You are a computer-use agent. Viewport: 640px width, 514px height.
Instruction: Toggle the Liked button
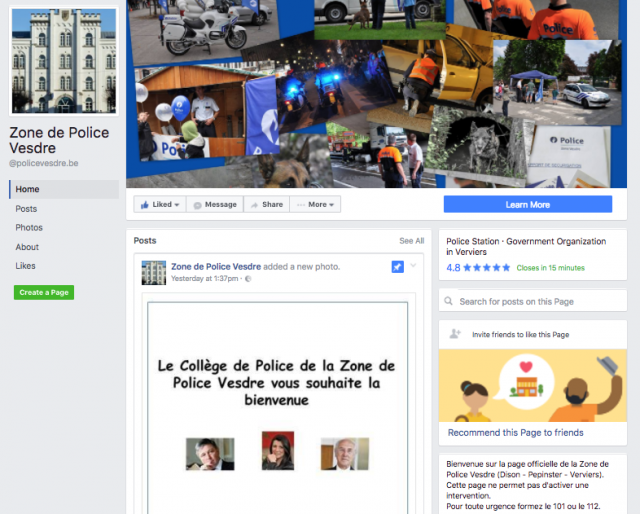pyautogui.click(x=159, y=204)
